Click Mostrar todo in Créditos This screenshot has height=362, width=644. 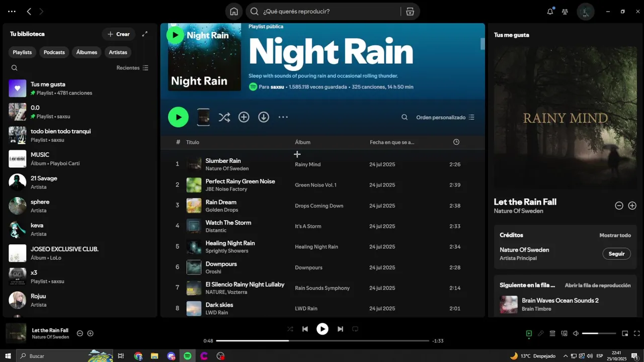(x=615, y=235)
